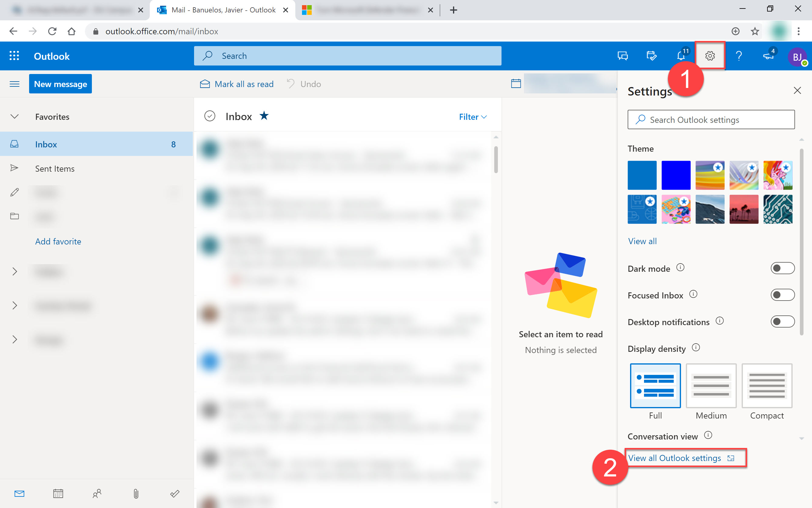Check the select-all circle beside Inbox
812x508 pixels.
[x=210, y=116]
